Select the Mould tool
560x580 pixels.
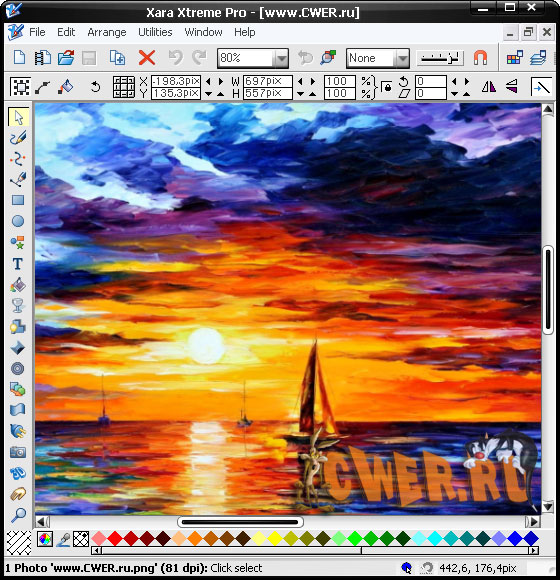tap(18, 410)
